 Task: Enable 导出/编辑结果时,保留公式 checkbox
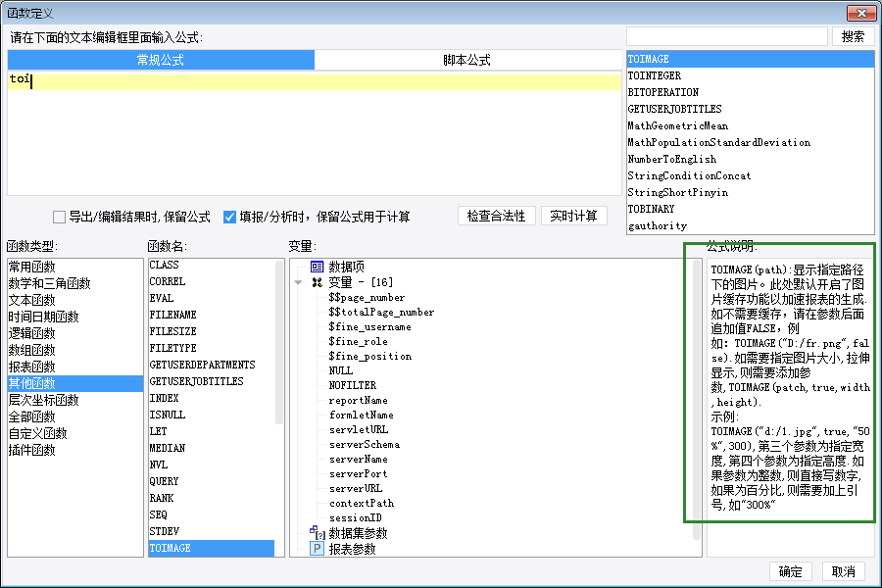pyautogui.click(x=59, y=217)
